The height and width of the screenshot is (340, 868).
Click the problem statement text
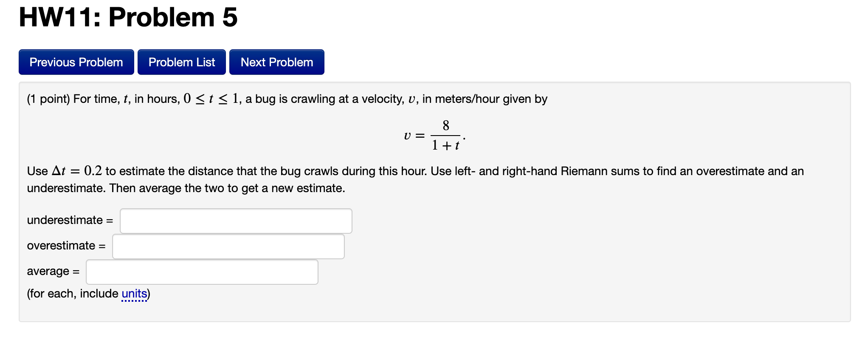click(287, 99)
